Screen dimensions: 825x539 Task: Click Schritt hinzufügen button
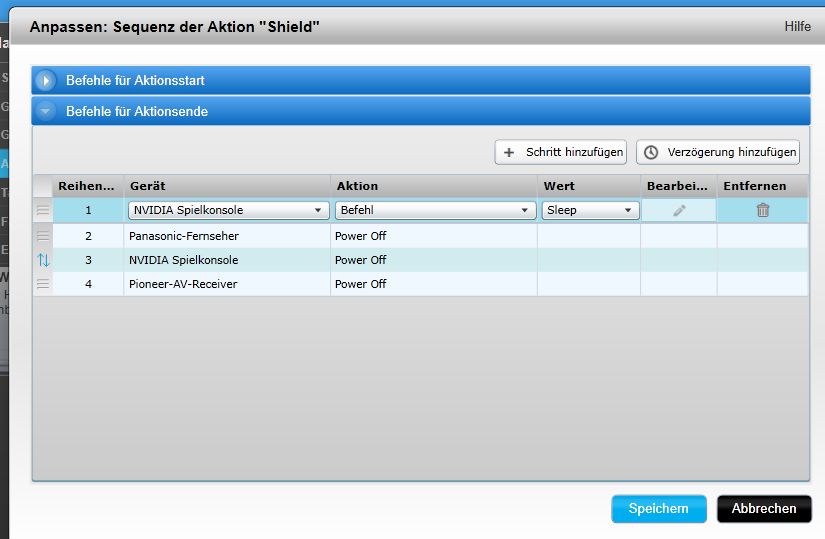561,152
